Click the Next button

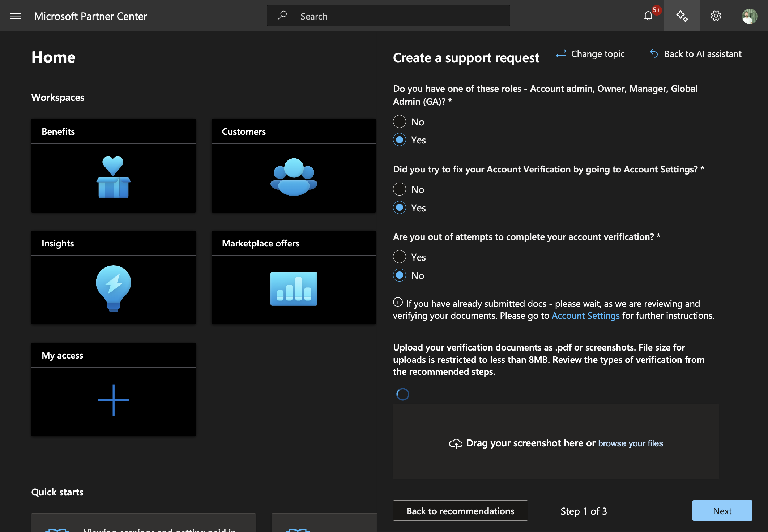[722, 511]
